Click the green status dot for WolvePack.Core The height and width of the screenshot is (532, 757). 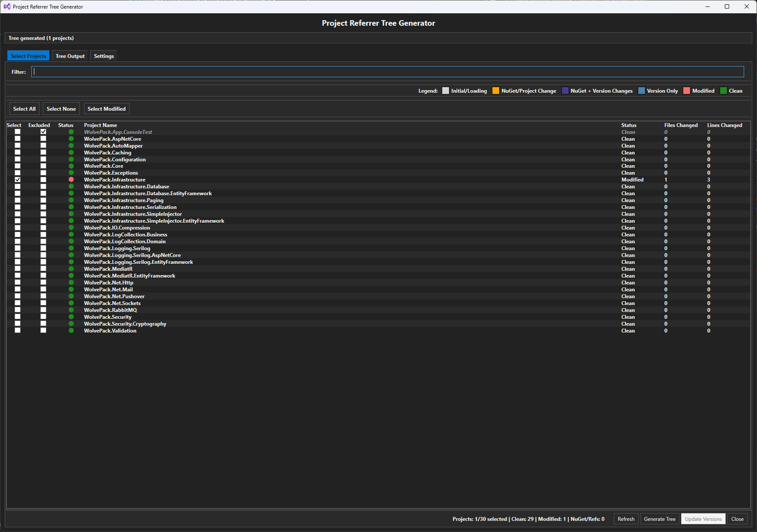(x=71, y=166)
